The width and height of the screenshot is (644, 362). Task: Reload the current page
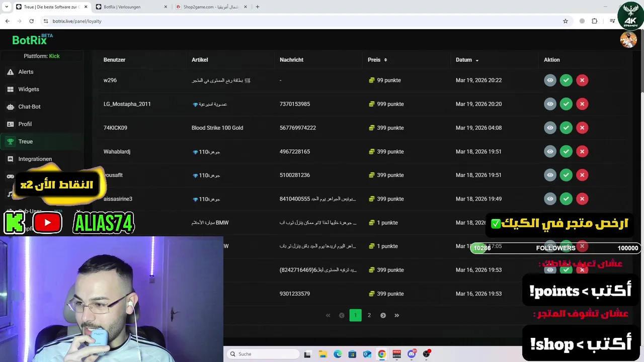pyautogui.click(x=31, y=21)
